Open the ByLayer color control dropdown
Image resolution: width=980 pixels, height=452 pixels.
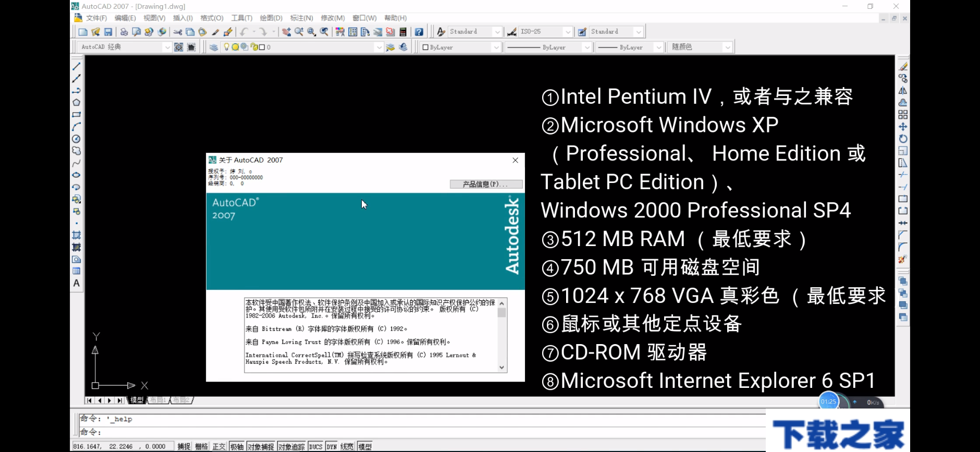[496, 47]
